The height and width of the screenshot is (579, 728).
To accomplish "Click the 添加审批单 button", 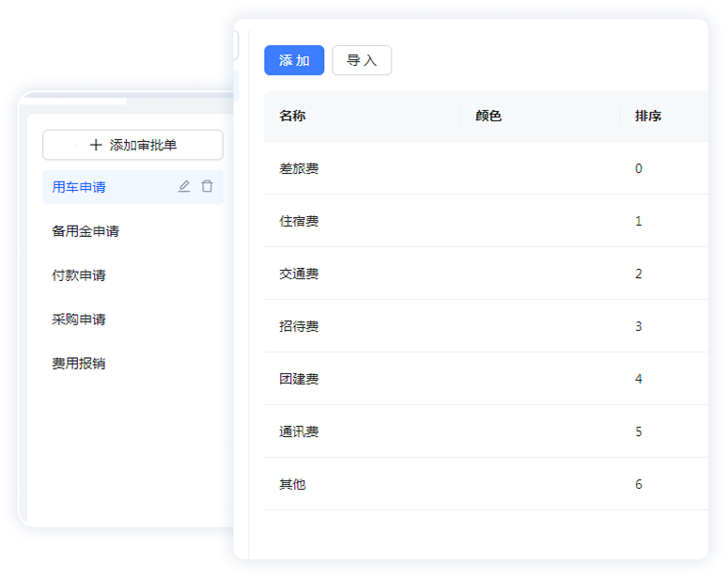I will [132, 145].
